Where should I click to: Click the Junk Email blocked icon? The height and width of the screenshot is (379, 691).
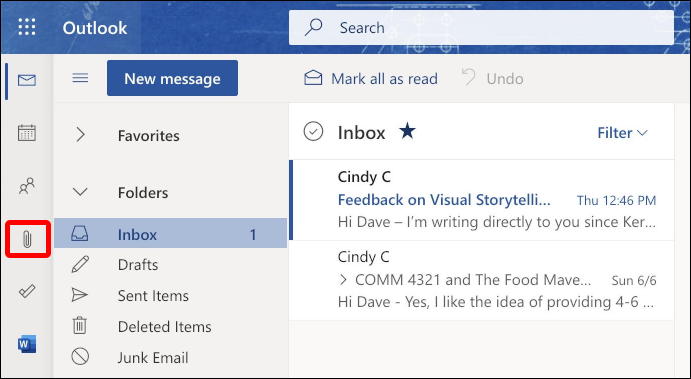80,357
